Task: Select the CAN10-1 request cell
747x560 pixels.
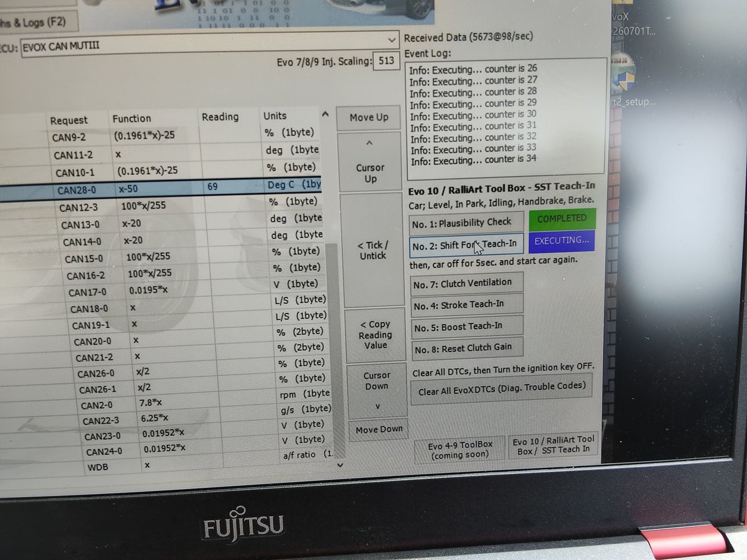Action: [x=75, y=172]
